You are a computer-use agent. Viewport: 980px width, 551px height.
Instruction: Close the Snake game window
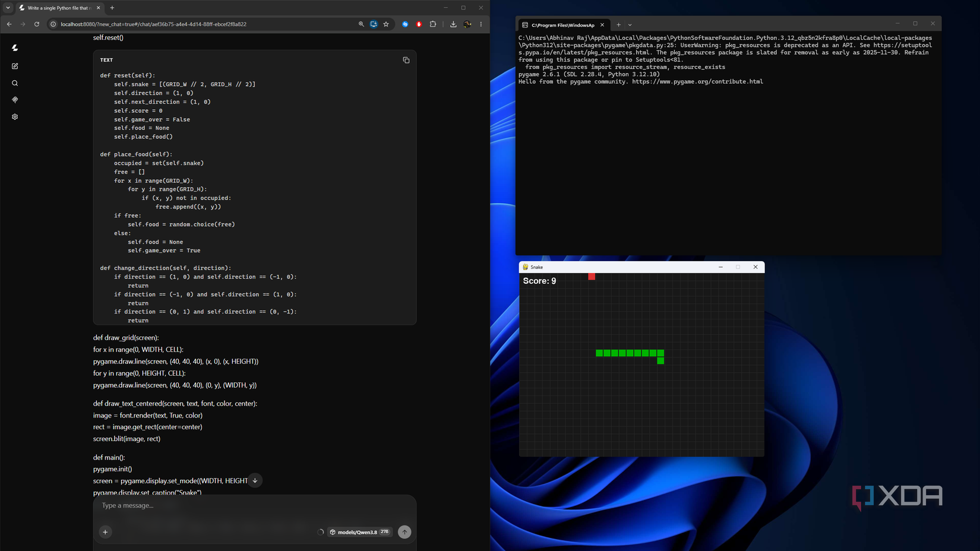pos(755,267)
